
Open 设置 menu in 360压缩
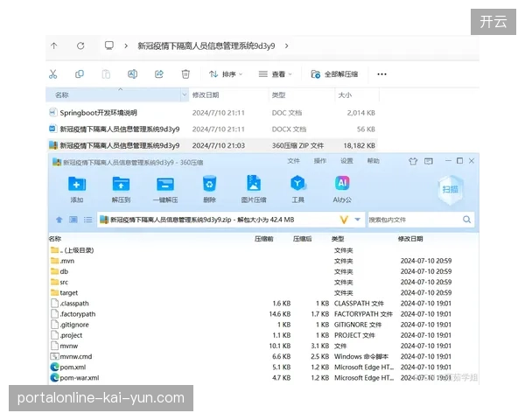[x=346, y=161]
